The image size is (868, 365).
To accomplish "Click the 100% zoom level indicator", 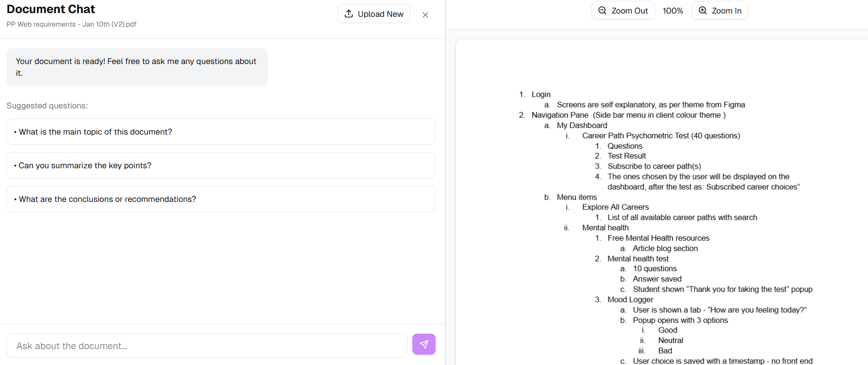I will click(673, 11).
